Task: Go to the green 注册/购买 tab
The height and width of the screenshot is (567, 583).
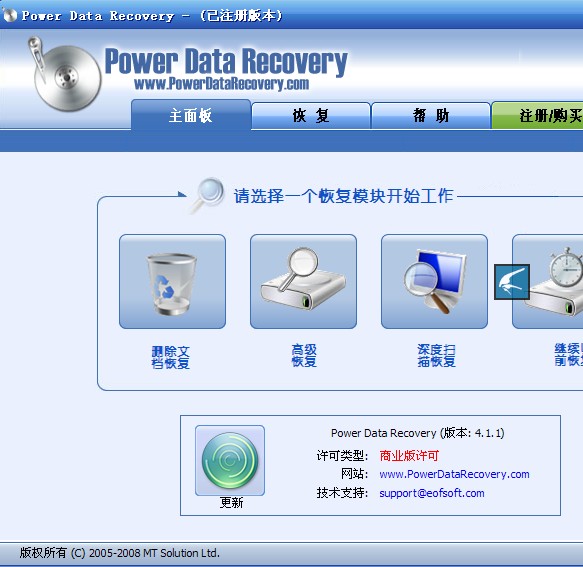Action: point(538,116)
